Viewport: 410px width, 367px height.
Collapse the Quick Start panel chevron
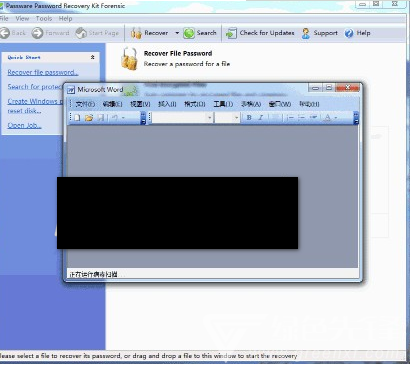pyautogui.click(x=92, y=57)
